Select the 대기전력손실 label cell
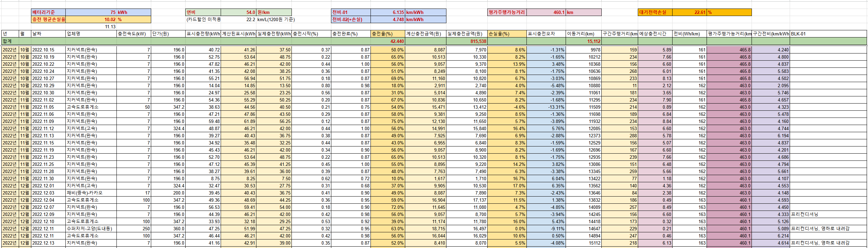 coord(655,12)
